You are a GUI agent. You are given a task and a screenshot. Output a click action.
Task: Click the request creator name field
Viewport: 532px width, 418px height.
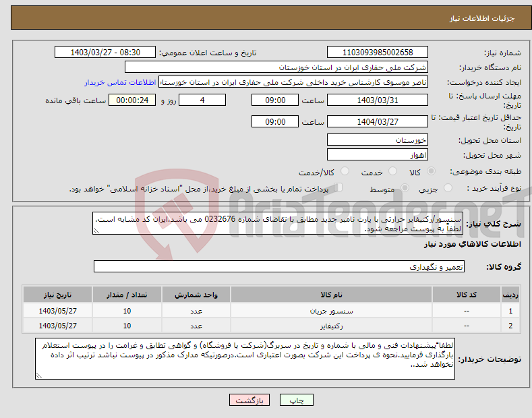tap(293, 82)
